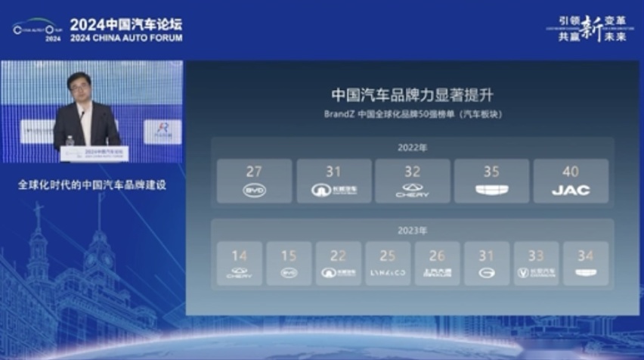644x360 pixels.
Task: Click rank number 33 in the 2023 row
Action: (536, 256)
